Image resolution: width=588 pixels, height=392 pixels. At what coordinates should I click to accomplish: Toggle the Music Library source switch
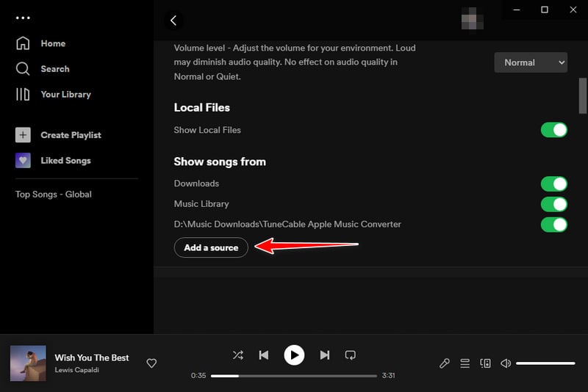pos(554,204)
